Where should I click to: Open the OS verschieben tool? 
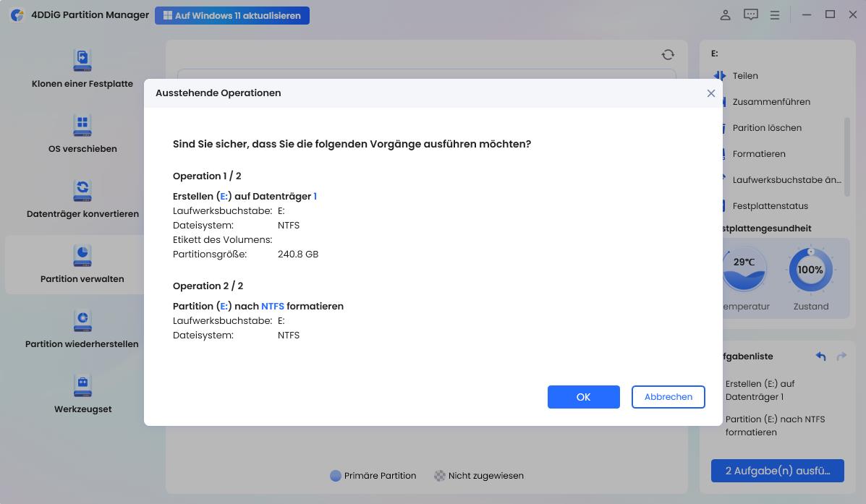[82, 134]
